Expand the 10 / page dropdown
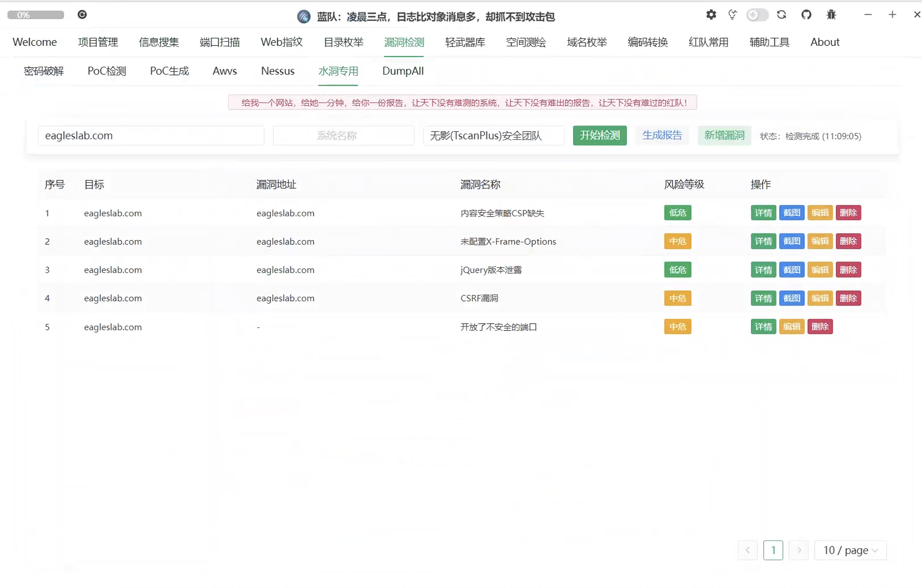922x588 pixels. tap(850, 550)
